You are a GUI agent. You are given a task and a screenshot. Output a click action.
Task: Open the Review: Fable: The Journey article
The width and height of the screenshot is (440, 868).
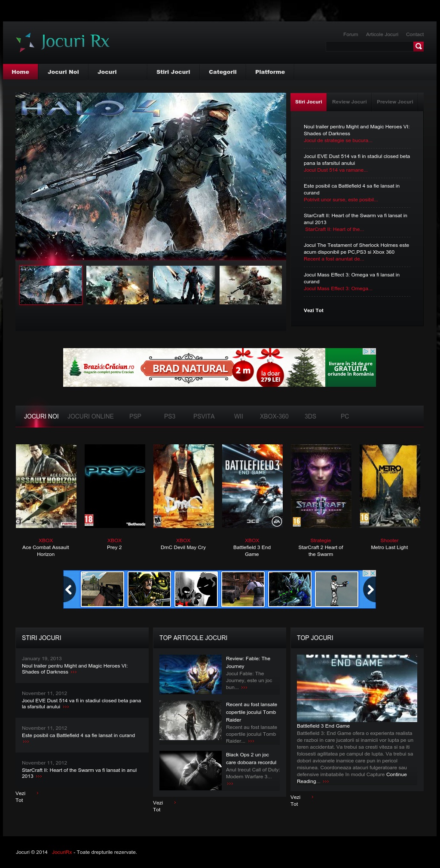coord(248,662)
